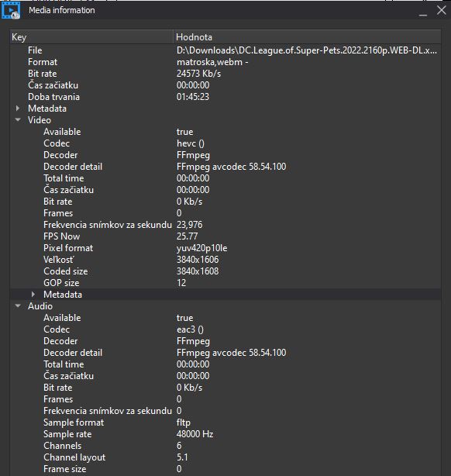Select the Pixel format row
The width and height of the screenshot is (451, 476).
point(225,248)
